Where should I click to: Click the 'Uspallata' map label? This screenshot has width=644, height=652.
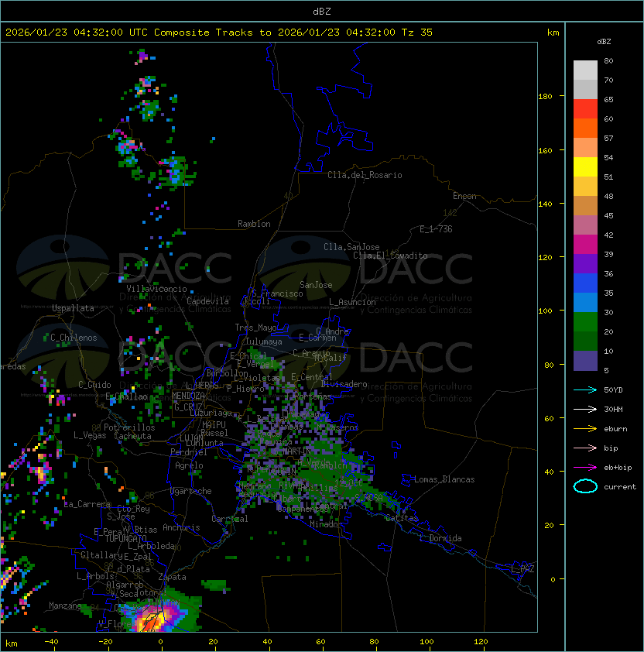pos(73,308)
